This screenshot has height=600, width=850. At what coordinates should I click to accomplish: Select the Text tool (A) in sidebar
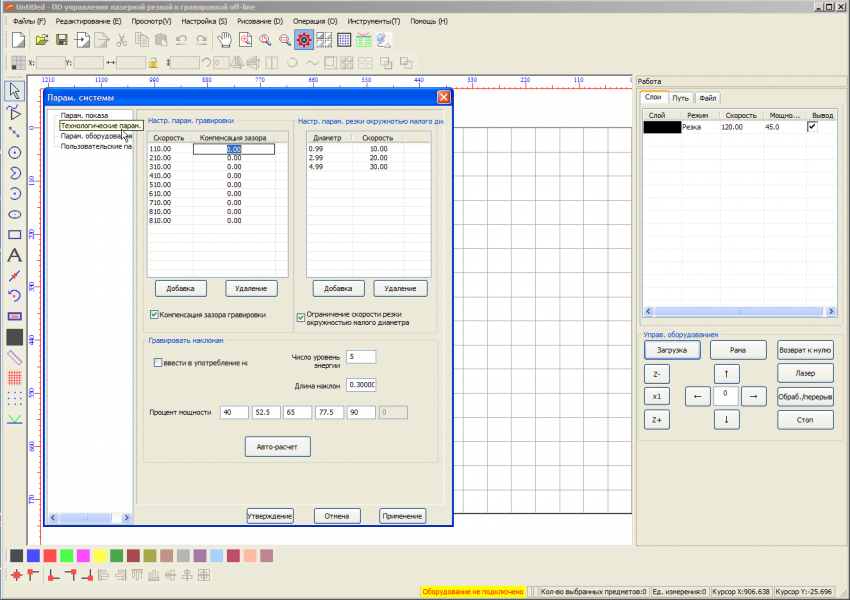point(15,255)
